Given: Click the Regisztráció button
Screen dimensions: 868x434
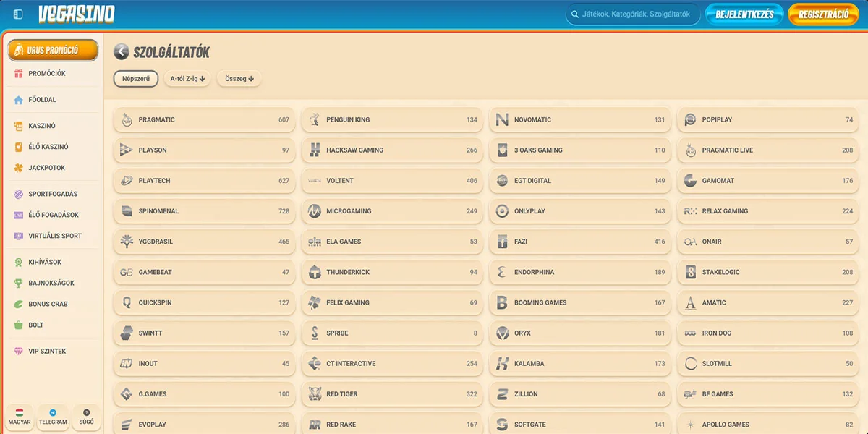Looking at the screenshot, I should pyautogui.click(x=823, y=14).
